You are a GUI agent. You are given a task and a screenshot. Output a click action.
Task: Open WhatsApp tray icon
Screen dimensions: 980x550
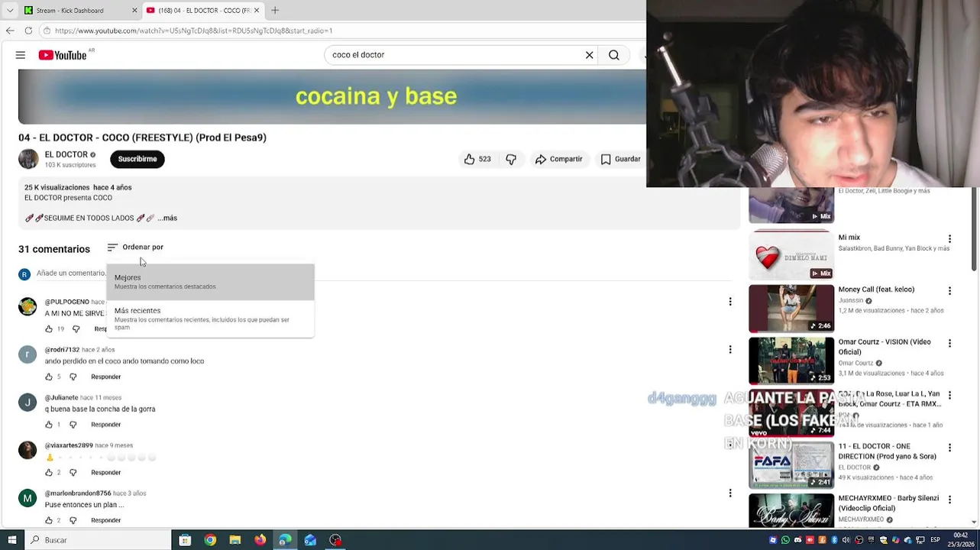click(785, 540)
